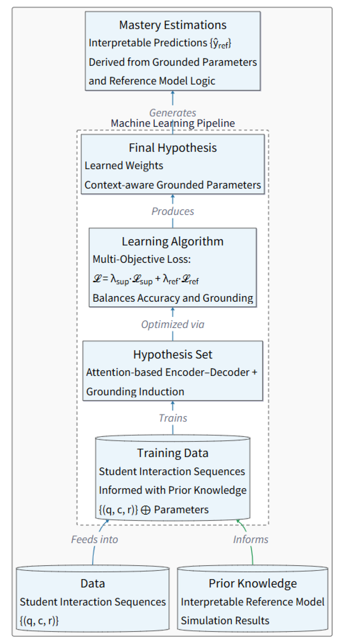
Task: Select the Feeds into edge label
Action: (94, 540)
